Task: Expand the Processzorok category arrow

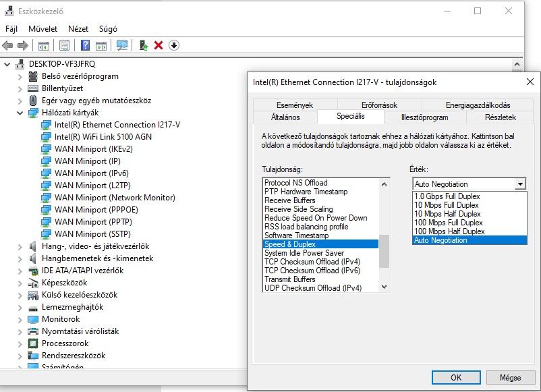Action: (20, 343)
